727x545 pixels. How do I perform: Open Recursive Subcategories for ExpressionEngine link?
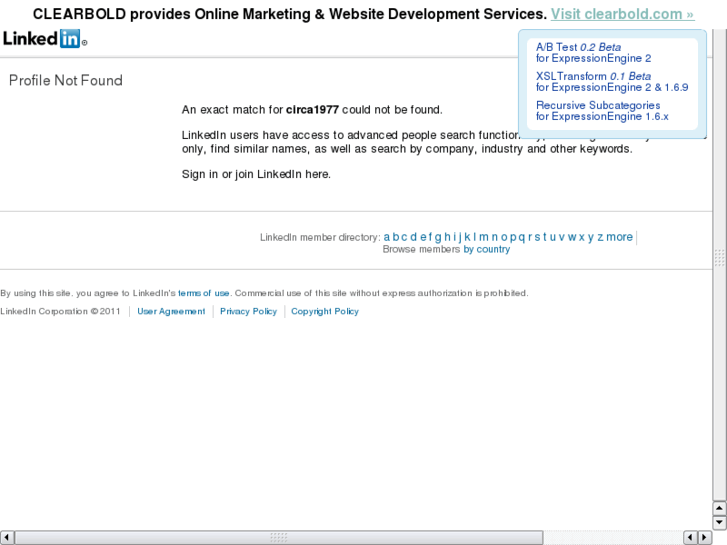click(602, 111)
